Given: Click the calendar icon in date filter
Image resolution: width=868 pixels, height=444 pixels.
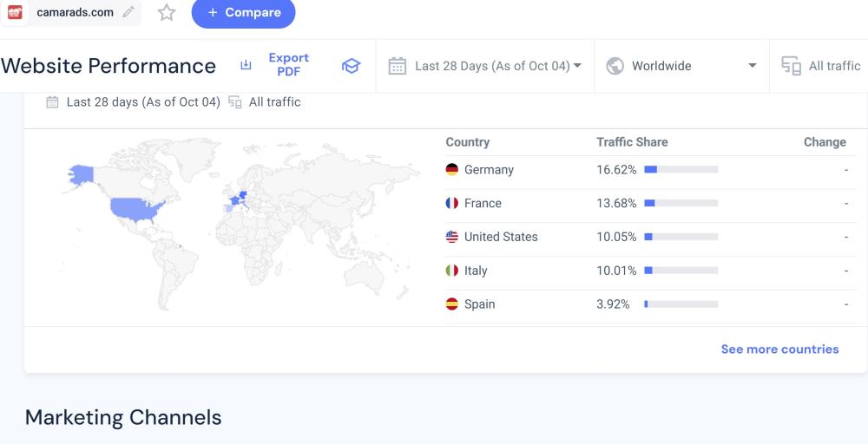Looking at the screenshot, I should click(397, 66).
